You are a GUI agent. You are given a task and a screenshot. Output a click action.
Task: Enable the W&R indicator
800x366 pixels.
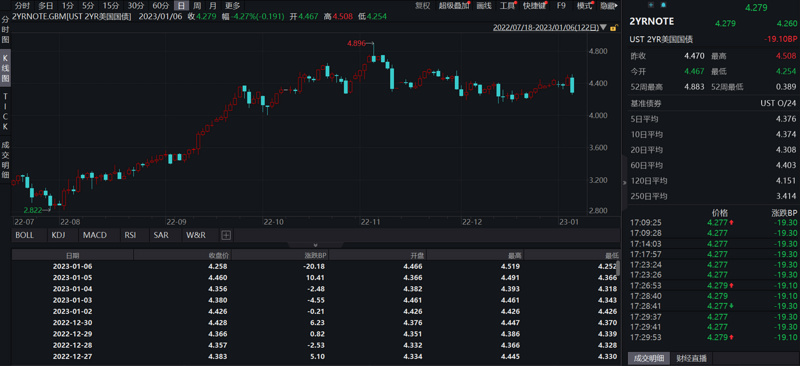click(x=196, y=235)
